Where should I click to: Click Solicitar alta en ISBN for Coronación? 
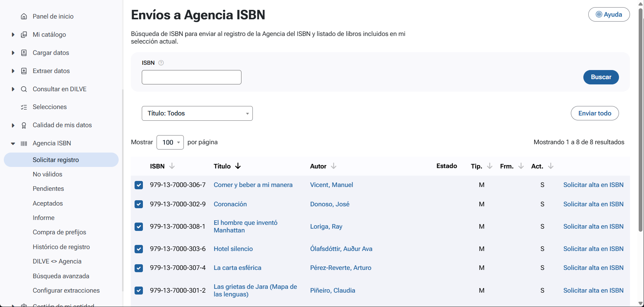click(593, 204)
